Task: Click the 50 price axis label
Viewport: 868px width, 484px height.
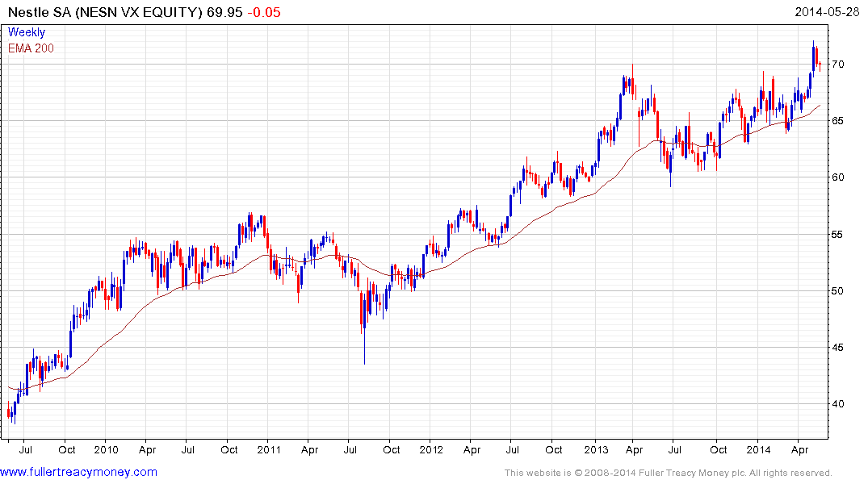Action: click(x=837, y=291)
